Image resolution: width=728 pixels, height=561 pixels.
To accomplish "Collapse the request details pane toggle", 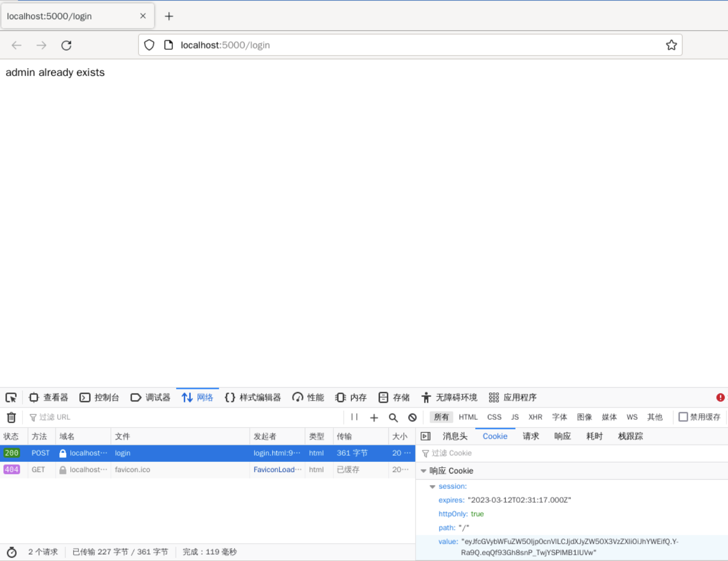I will [426, 436].
